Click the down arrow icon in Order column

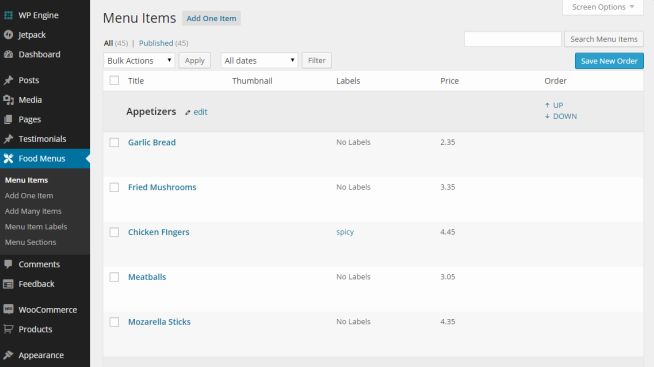point(547,116)
